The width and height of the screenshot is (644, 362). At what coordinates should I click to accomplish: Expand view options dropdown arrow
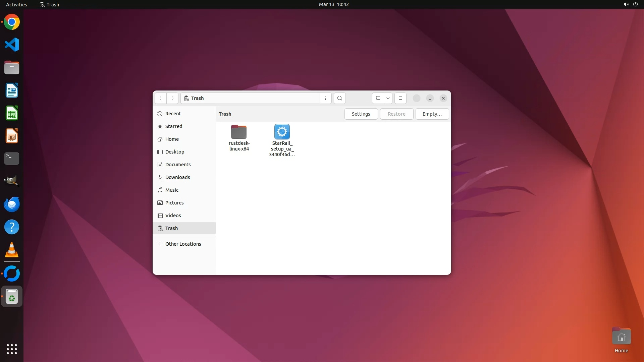coord(388,98)
